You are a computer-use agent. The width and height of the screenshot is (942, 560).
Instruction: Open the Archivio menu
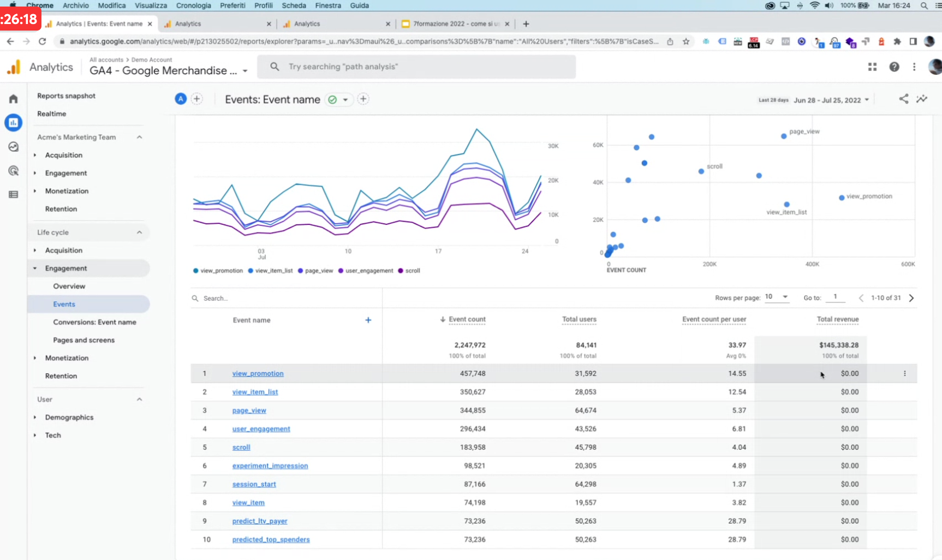(75, 5)
